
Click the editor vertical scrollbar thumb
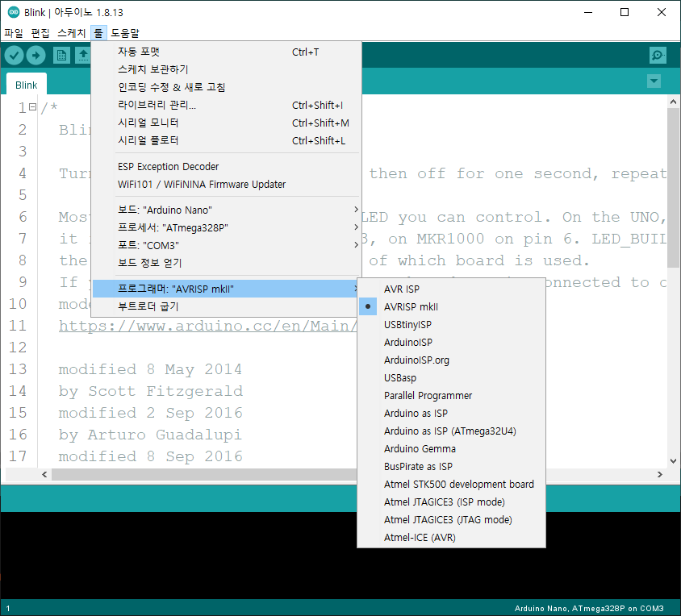[x=673, y=188]
